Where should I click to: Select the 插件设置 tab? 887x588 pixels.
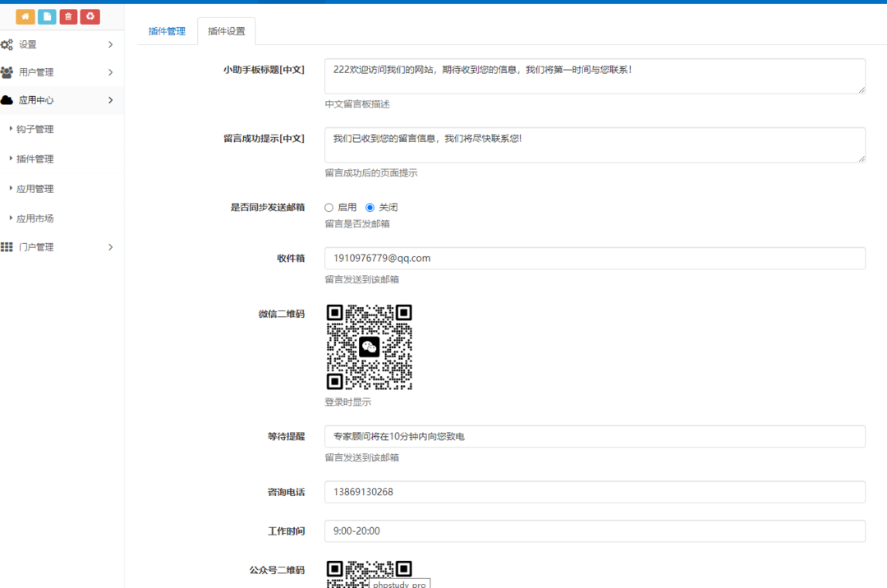(227, 31)
